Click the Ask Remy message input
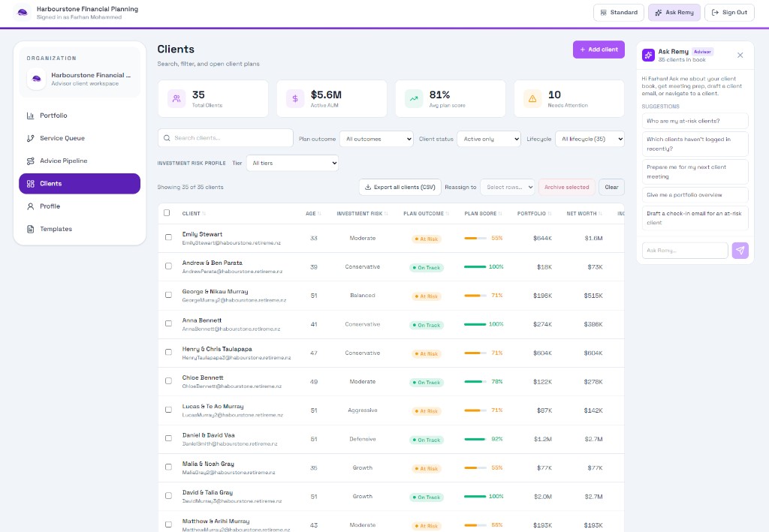 685,251
